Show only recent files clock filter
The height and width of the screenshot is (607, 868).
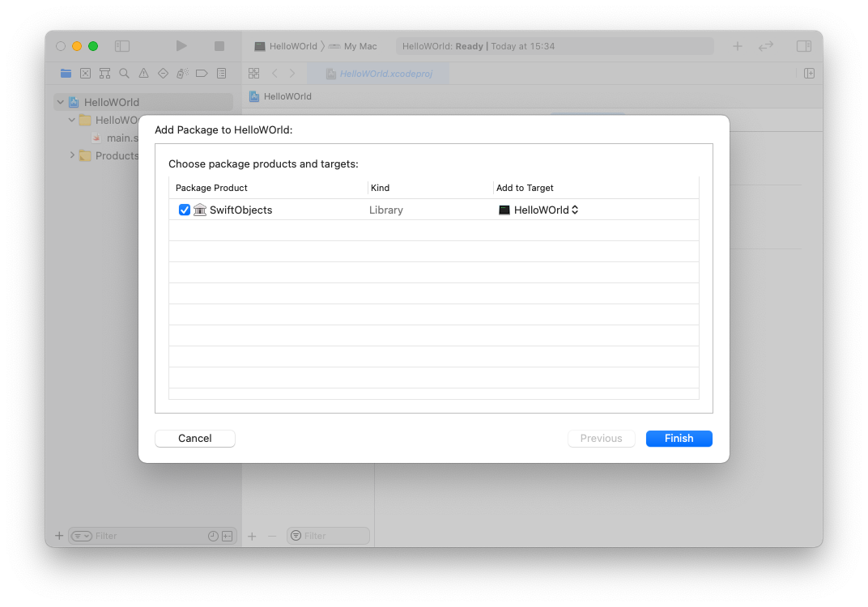point(213,536)
